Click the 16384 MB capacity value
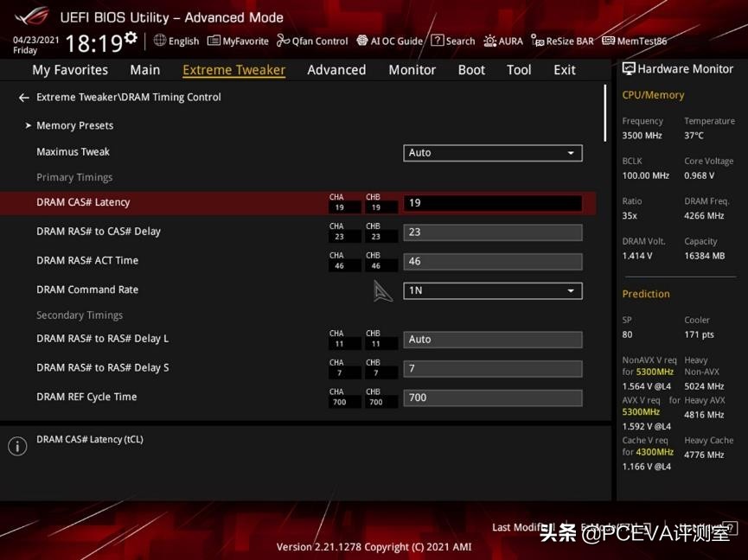 [705, 256]
